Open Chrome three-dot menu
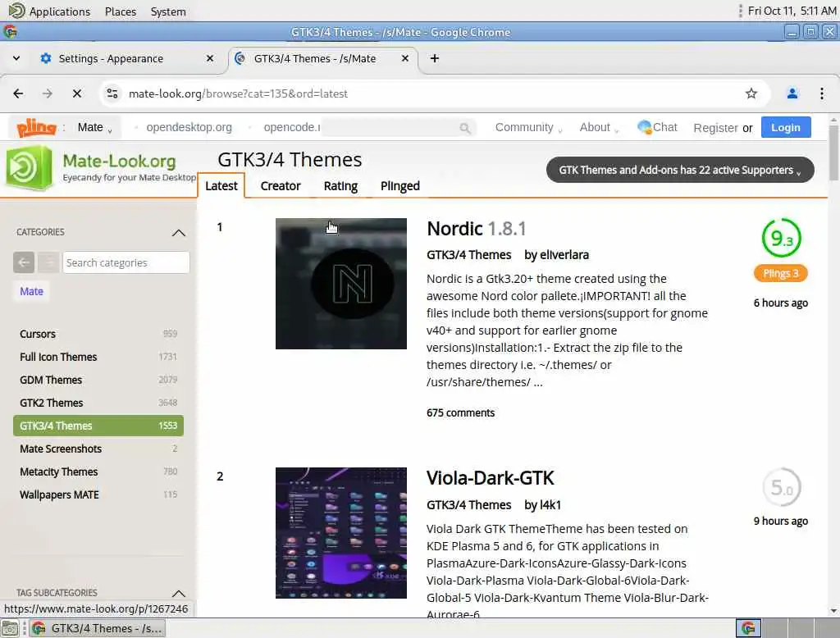The width and height of the screenshot is (840, 638). [x=822, y=93]
